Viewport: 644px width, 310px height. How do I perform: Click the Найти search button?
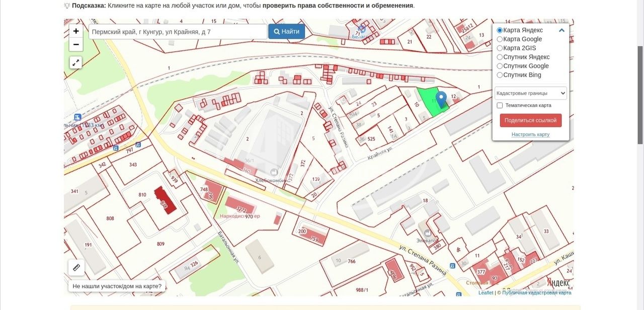point(286,31)
